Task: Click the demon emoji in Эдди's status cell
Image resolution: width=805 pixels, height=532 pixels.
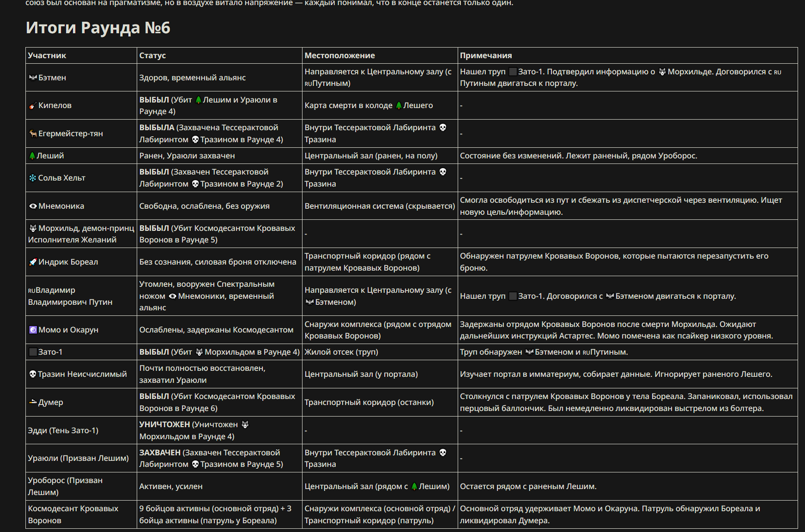Action: click(x=245, y=424)
